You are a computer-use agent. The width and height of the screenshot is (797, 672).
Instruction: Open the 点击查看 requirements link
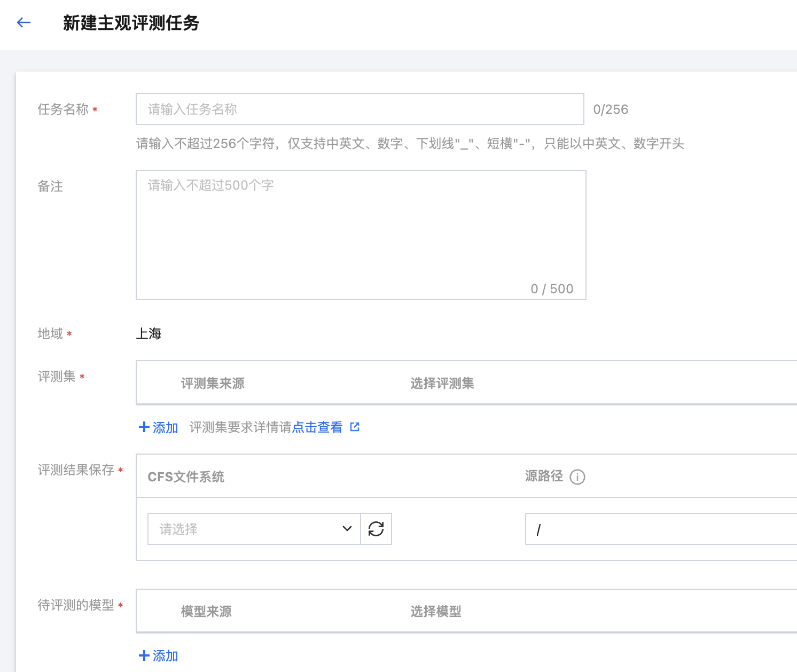(317, 427)
